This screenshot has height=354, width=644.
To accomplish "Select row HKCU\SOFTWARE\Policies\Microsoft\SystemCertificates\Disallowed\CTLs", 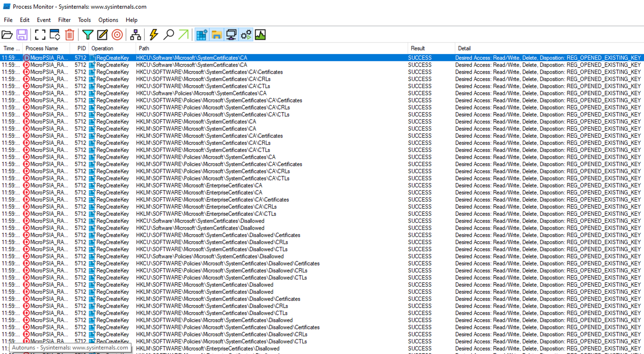I will [322, 278].
